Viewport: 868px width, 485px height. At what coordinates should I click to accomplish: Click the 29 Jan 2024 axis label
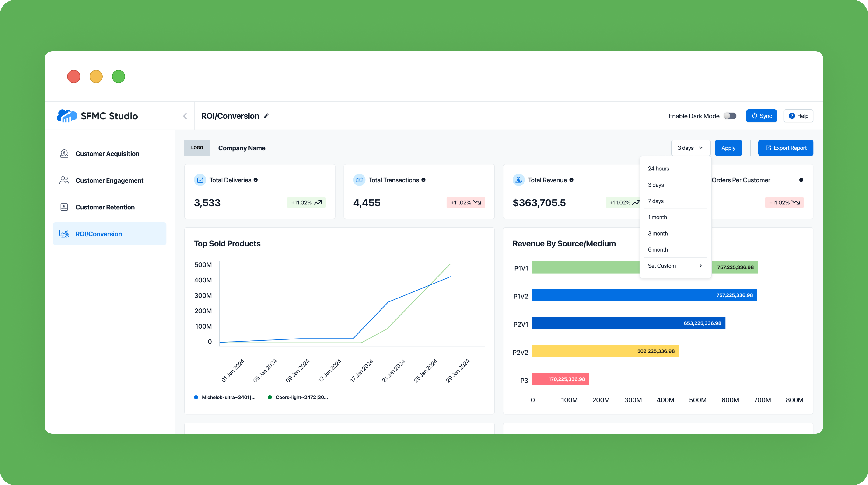(x=458, y=371)
